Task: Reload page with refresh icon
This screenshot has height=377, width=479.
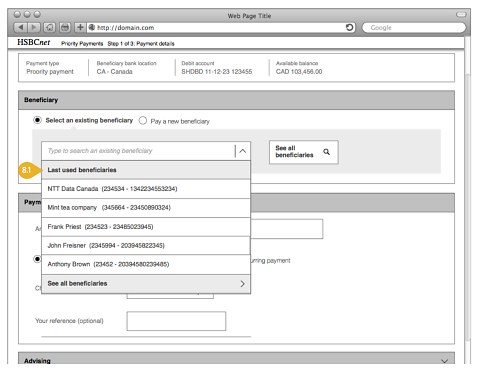Action: click(x=349, y=27)
